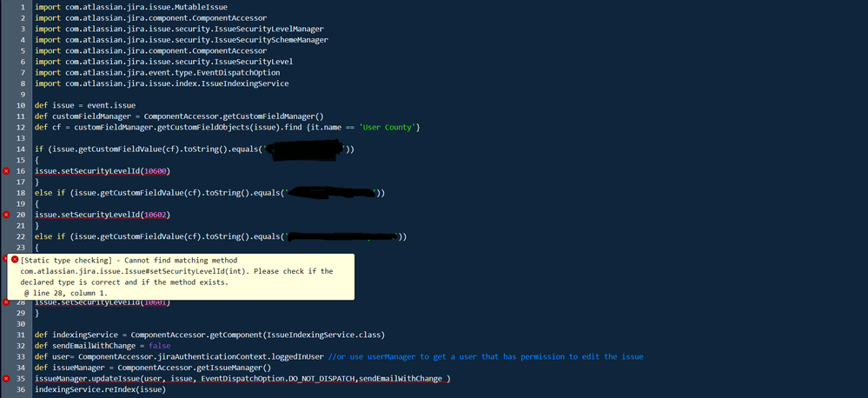Click the issueManager.updateIssue call line
This screenshot has width=868, height=398.
coord(242,379)
